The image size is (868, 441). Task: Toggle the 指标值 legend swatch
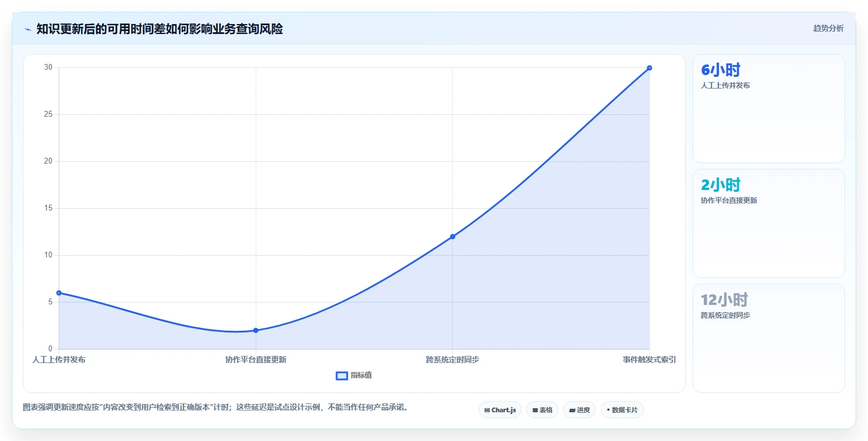coord(342,376)
